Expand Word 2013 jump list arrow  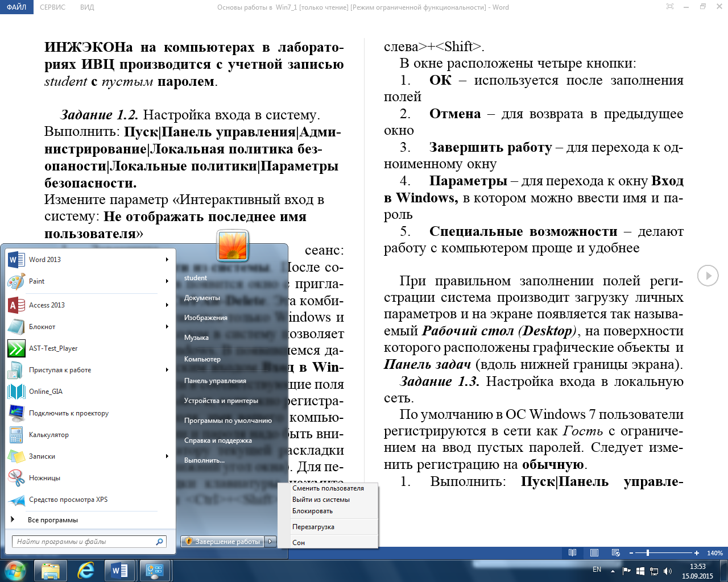pos(167,260)
